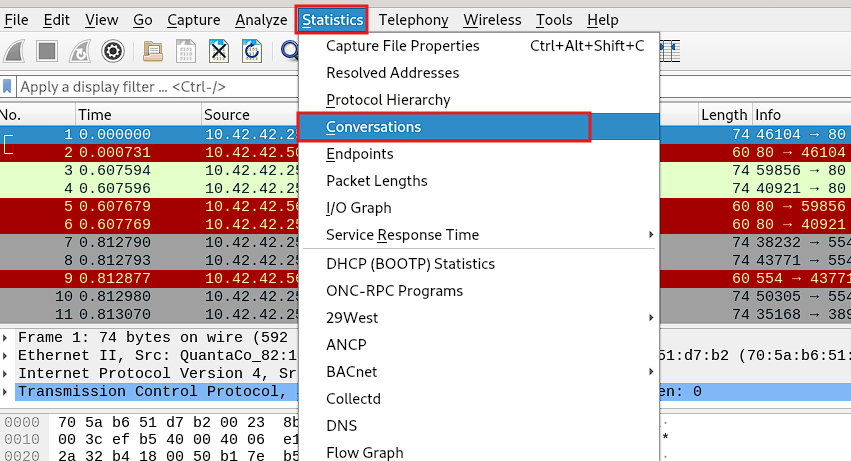The height and width of the screenshot is (461, 851).
Task: Expand the Frame 1 details tree row
Action: click(5, 338)
